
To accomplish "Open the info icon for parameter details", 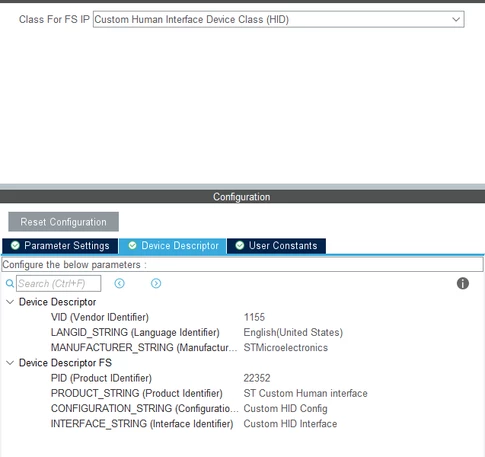I will pyautogui.click(x=463, y=283).
